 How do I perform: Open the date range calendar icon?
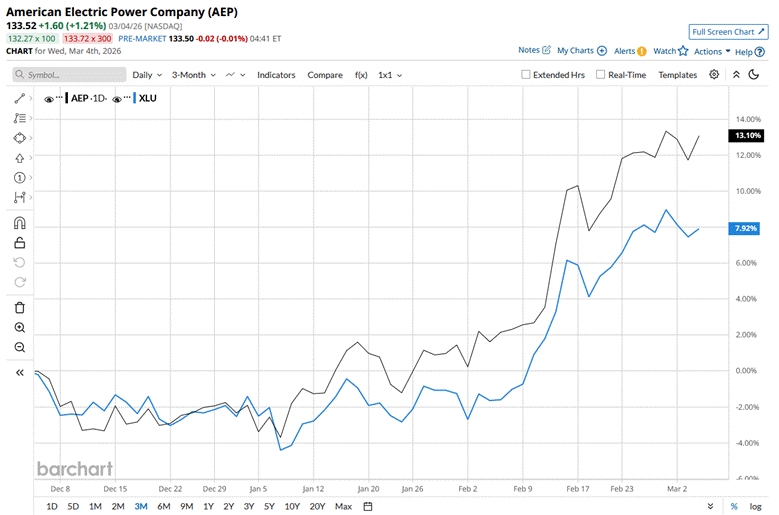coord(368,507)
